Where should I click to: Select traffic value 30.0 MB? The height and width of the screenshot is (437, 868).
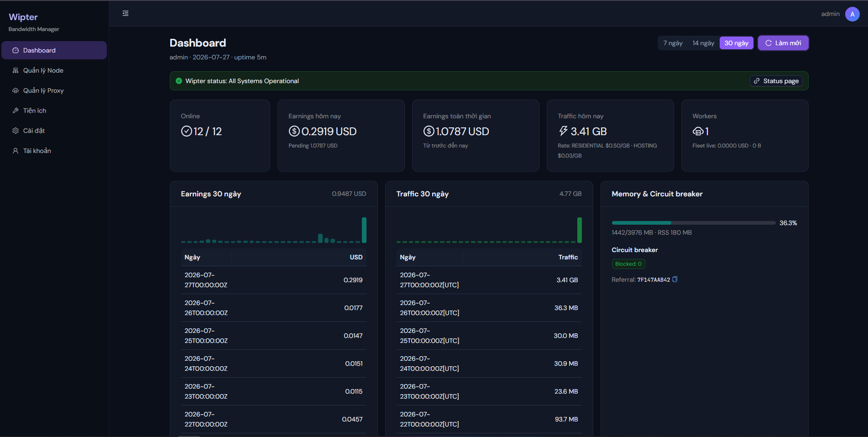tap(566, 336)
